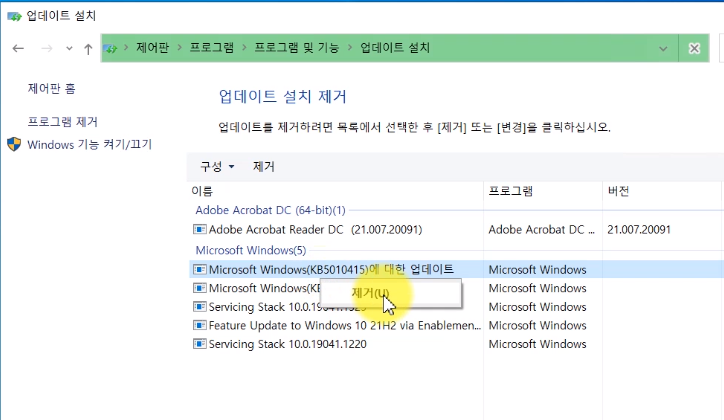Click the KB5010415 update row icon
724x420 pixels.
pos(199,269)
